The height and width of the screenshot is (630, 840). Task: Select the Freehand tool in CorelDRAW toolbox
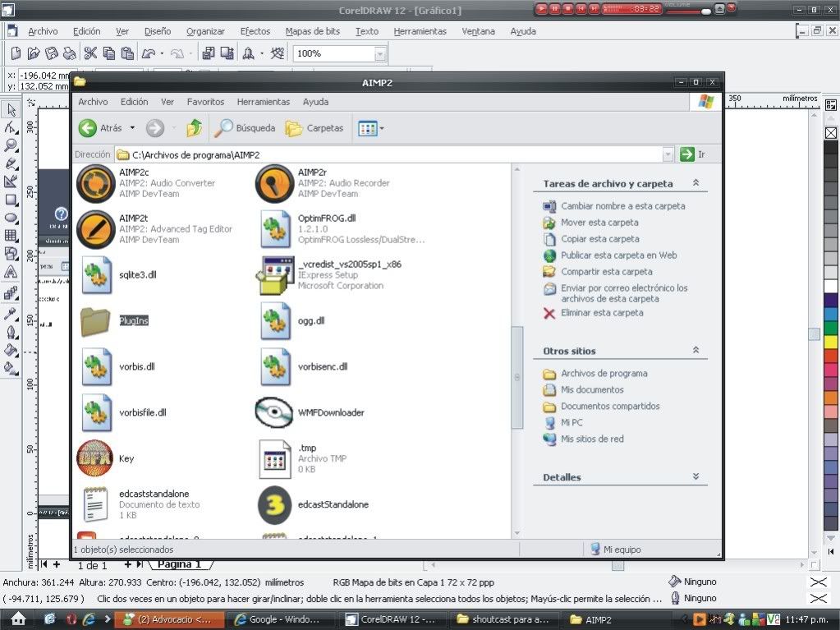[11, 164]
